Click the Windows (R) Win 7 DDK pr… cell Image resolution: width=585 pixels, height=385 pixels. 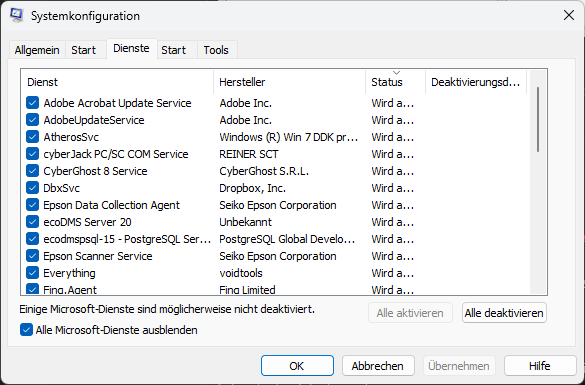tap(288, 137)
